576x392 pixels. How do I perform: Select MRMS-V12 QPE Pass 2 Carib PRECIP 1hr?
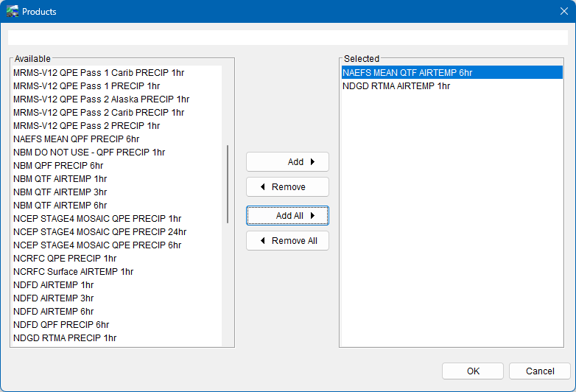[x=117, y=113]
